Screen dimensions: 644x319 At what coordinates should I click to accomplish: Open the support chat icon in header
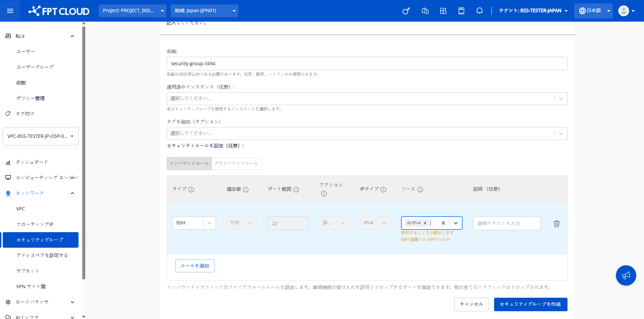click(x=425, y=11)
